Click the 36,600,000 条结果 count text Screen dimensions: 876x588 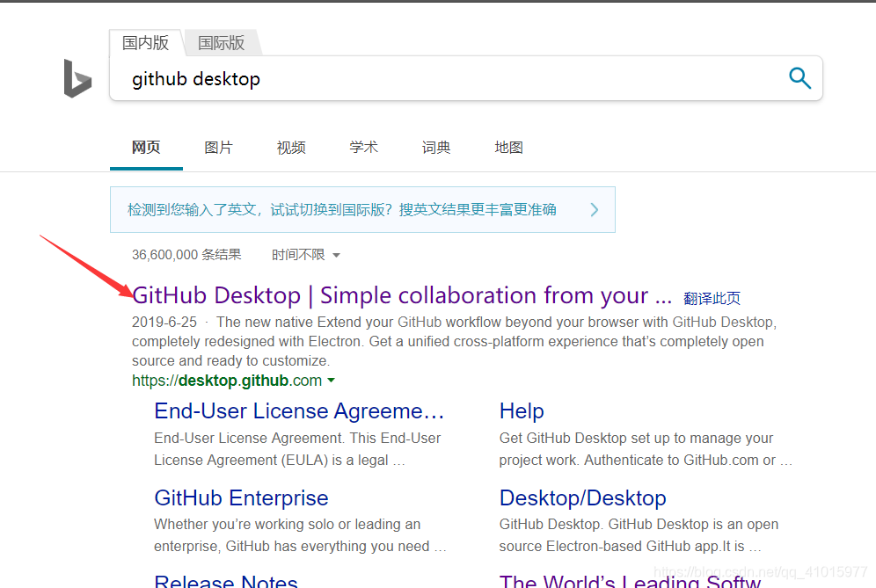click(186, 255)
